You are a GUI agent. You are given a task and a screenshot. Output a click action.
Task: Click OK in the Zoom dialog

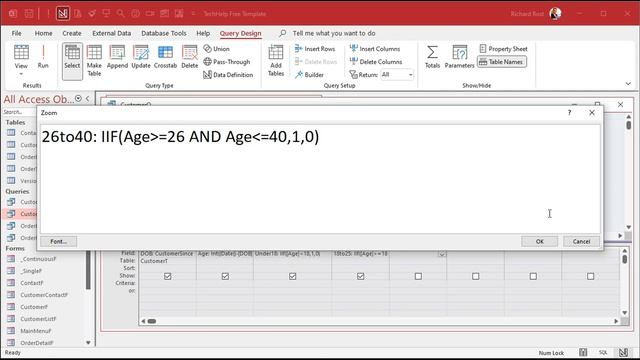[x=540, y=241]
